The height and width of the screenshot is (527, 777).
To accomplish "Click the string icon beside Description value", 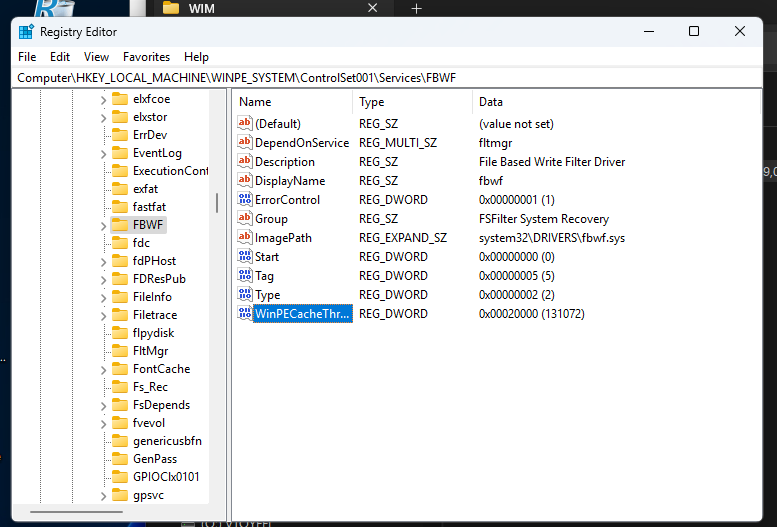I will click(x=245, y=161).
